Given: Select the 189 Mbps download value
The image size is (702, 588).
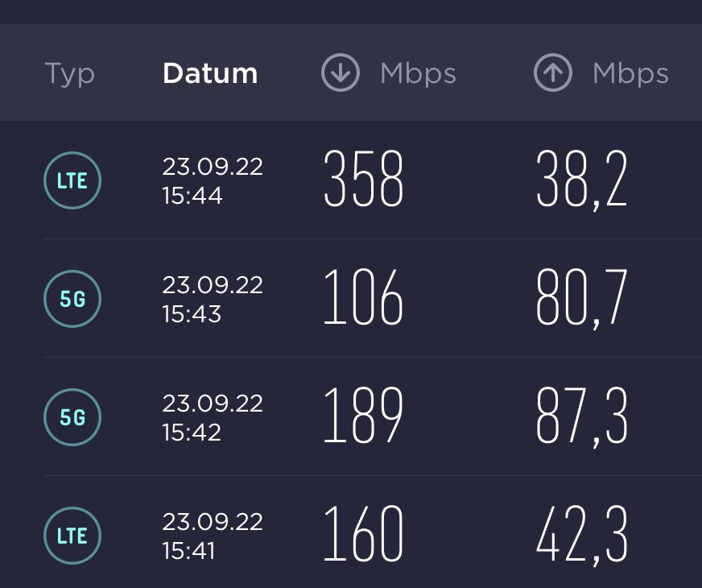Looking at the screenshot, I should (x=364, y=415).
